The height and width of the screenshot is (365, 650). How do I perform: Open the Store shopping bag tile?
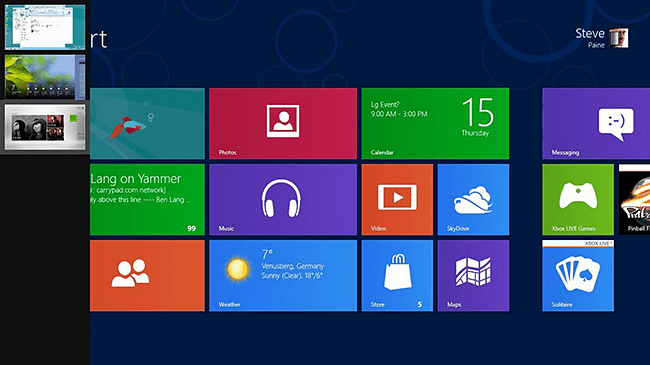click(397, 275)
